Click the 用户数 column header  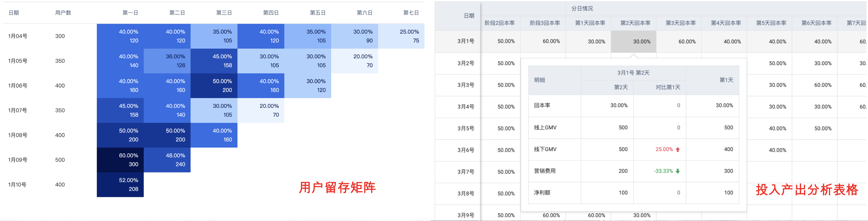tap(63, 13)
